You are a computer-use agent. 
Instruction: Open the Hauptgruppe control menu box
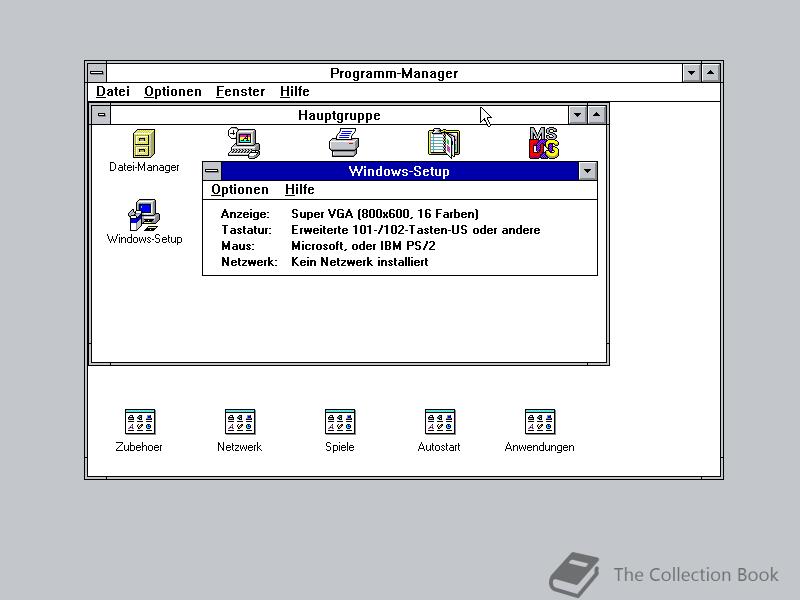[x=101, y=115]
